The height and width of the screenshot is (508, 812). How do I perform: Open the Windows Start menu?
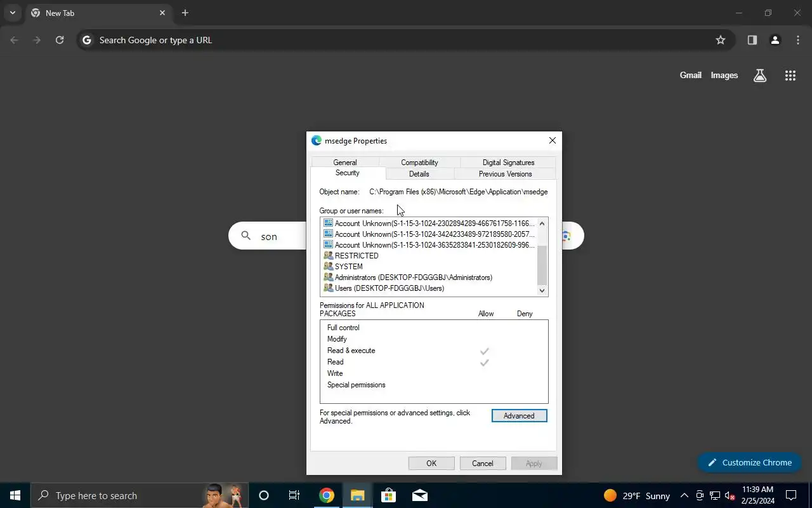(x=15, y=495)
